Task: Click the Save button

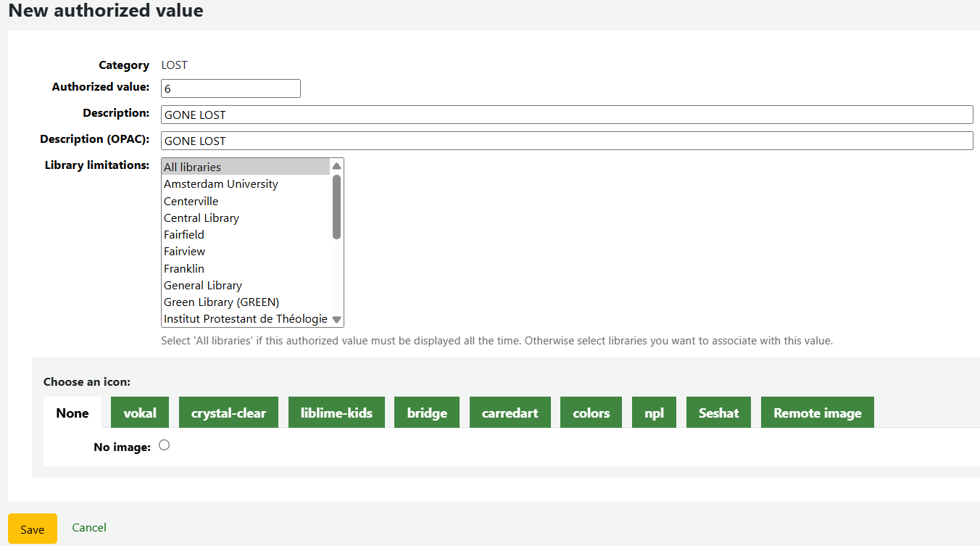Action: click(33, 529)
